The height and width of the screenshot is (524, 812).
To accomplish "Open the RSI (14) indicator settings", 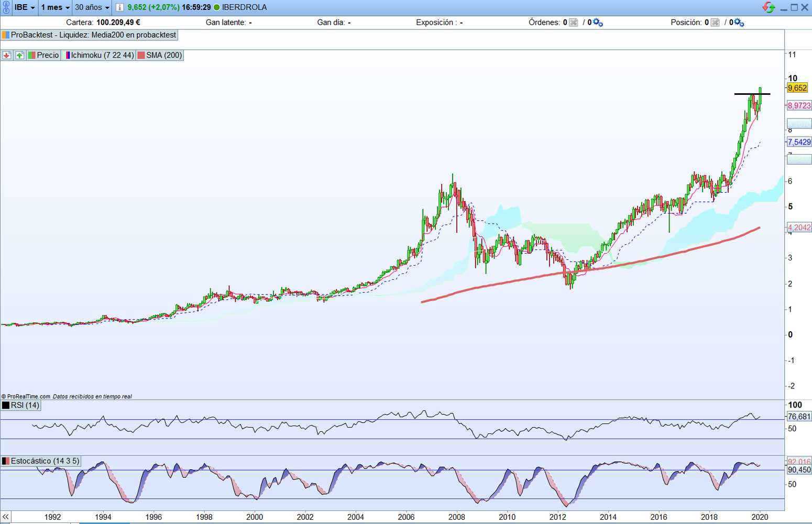I will 21,405.
